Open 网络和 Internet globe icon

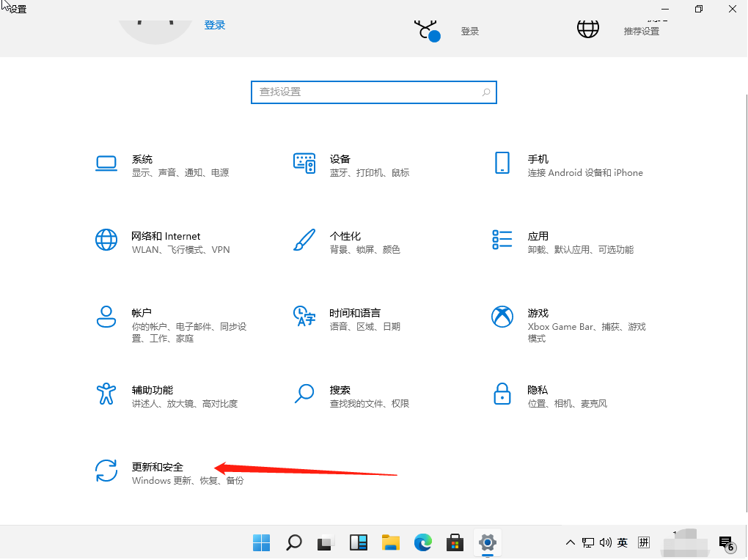click(x=106, y=240)
